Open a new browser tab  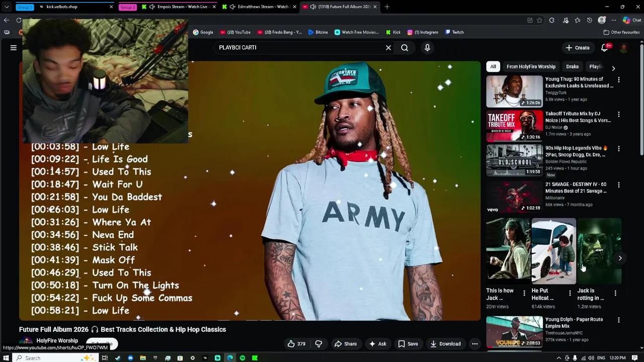coord(387,7)
